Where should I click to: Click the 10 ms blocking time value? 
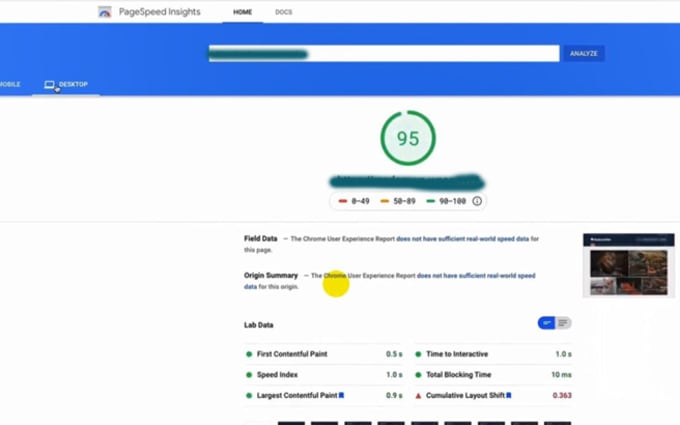point(562,375)
